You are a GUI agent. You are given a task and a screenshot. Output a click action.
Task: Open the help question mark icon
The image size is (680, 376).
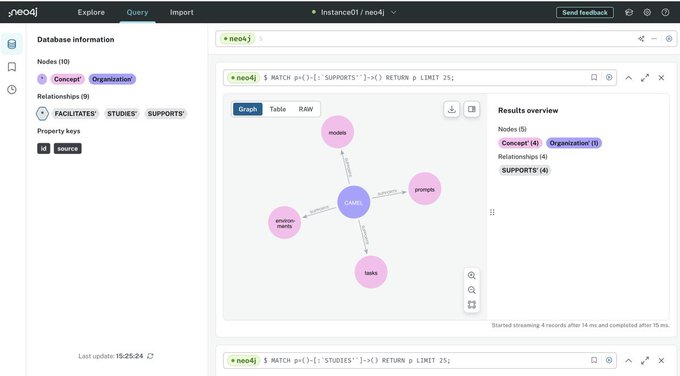(665, 13)
